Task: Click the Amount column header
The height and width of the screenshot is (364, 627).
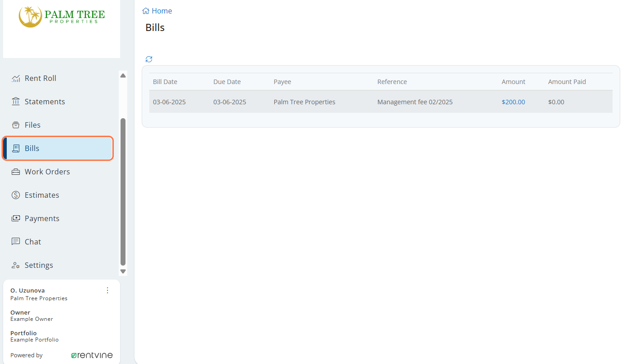Action: point(514,82)
